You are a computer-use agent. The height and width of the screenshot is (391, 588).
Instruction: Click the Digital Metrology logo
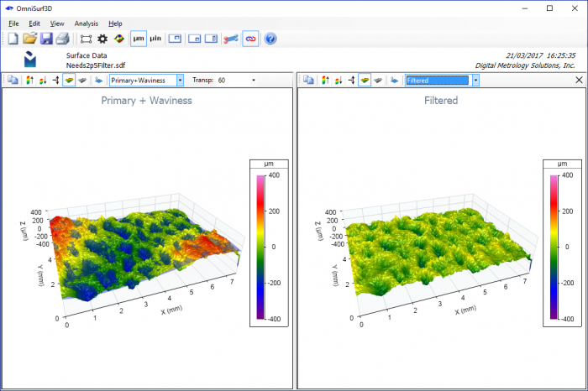[30, 60]
